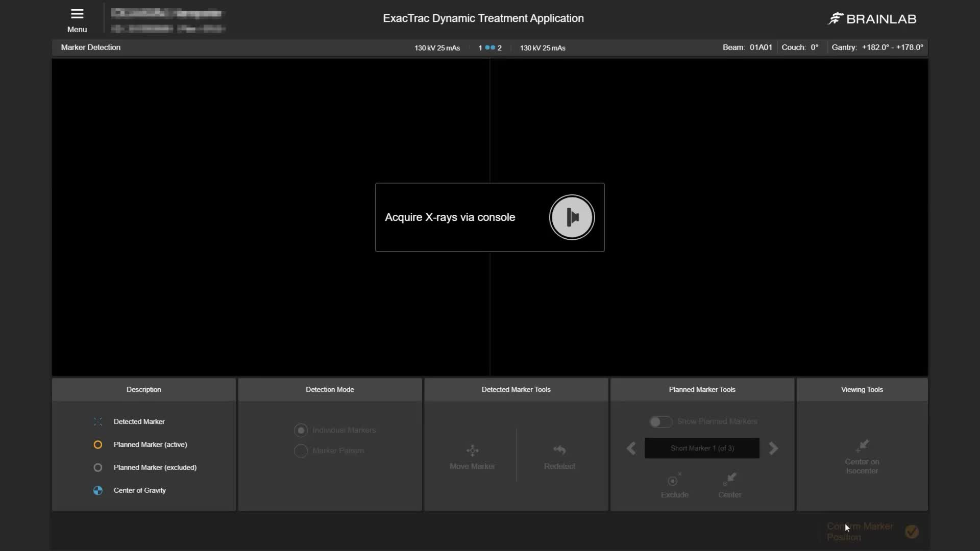Click the Couch: 0° status text
Viewport: 980px width, 551px height.
(x=800, y=47)
